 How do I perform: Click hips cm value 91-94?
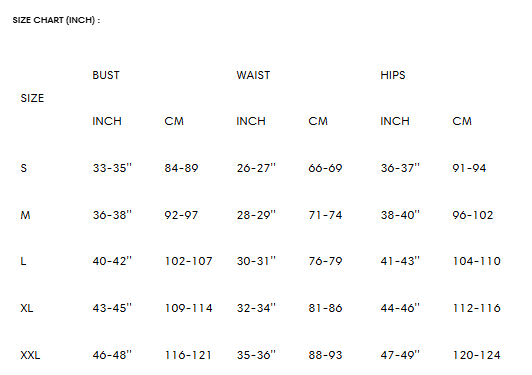(469, 168)
